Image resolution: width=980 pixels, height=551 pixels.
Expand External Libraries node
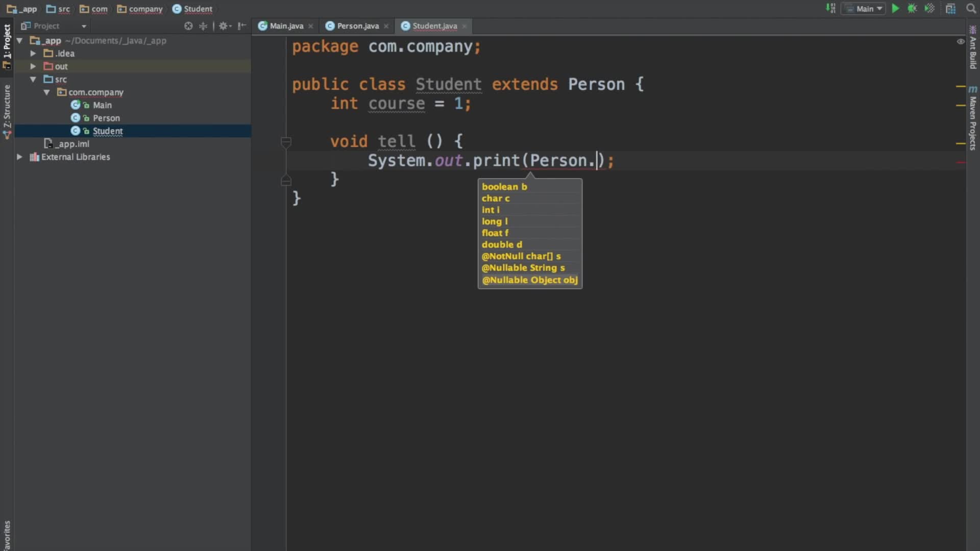coord(19,157)
